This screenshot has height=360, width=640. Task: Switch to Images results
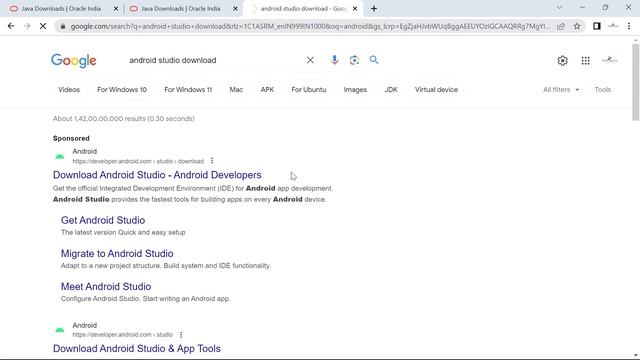(355, 89)
